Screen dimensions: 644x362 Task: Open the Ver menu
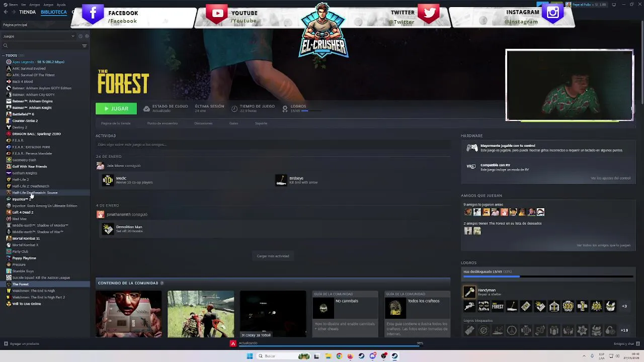point(24,5)
